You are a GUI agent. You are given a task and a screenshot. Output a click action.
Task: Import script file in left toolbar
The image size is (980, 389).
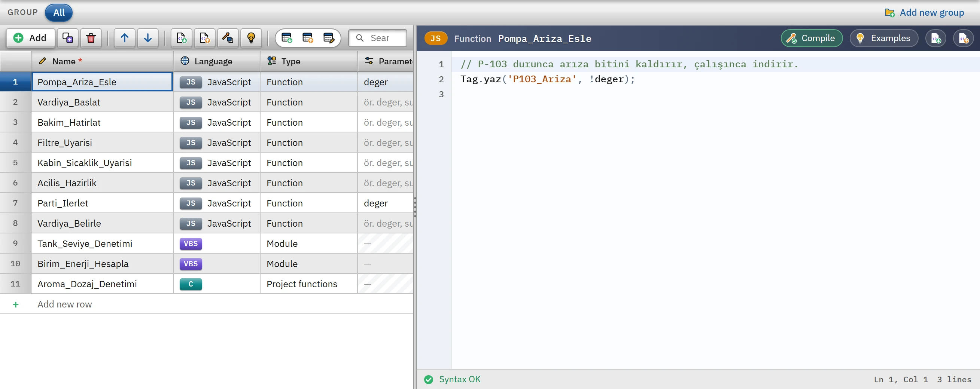tap(182, 38)
